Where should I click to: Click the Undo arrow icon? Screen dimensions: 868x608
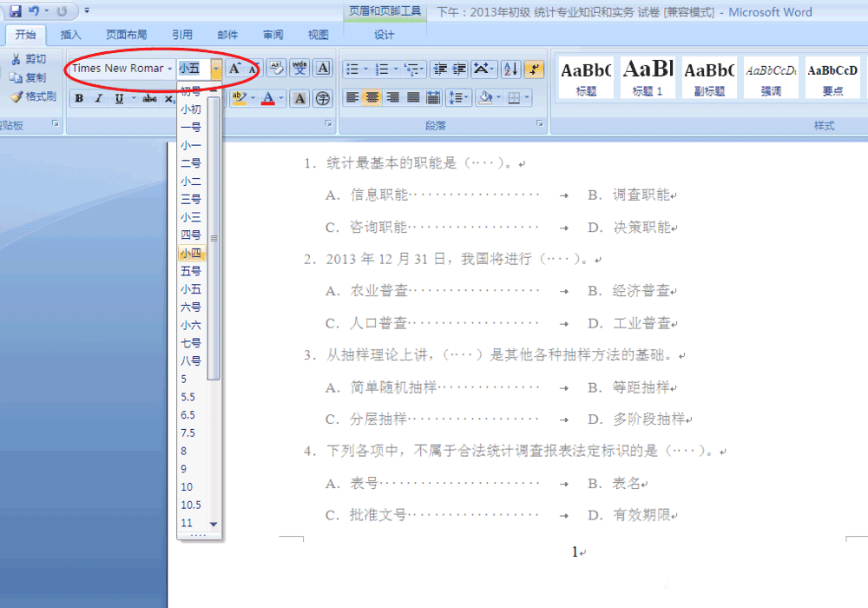point(34,11)
